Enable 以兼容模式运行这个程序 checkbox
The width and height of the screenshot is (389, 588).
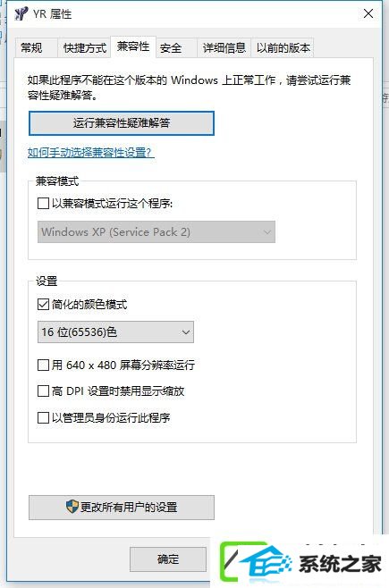coord(44,204)
